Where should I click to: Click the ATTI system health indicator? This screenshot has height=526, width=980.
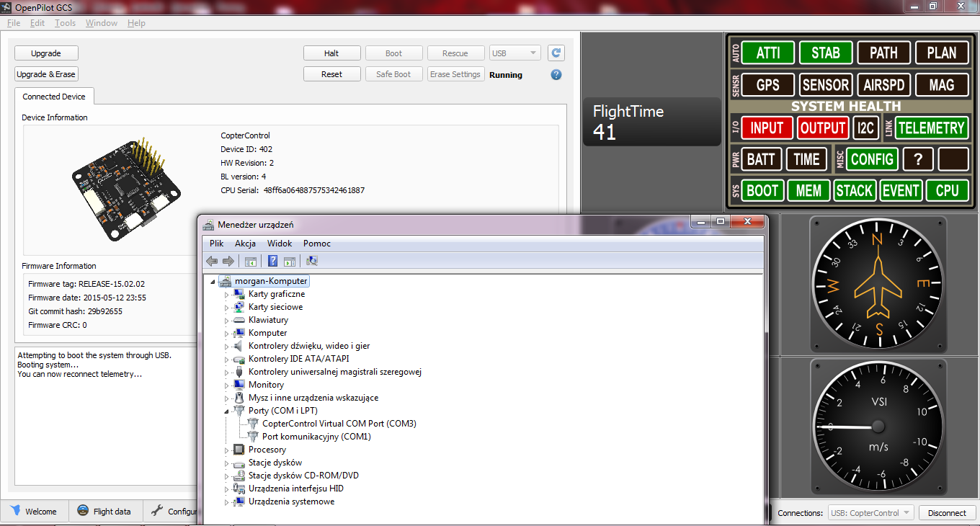coord(768,53)
